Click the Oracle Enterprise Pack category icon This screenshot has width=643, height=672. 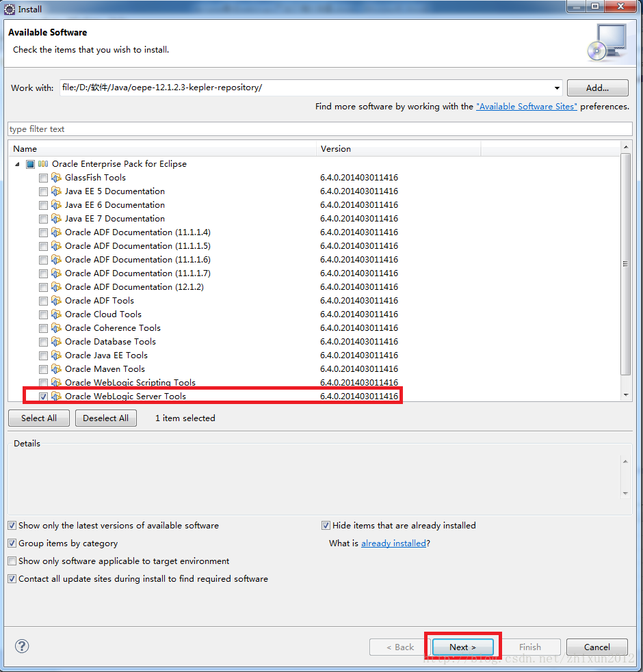click(x=43, y=163)
